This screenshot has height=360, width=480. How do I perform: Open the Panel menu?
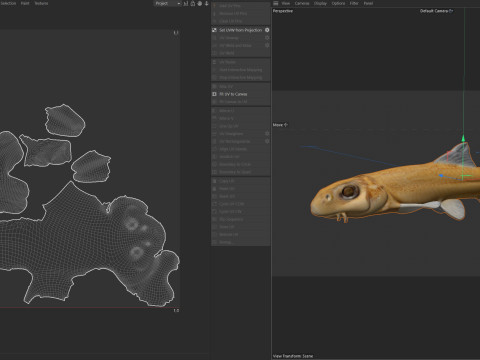click(368, 3)
